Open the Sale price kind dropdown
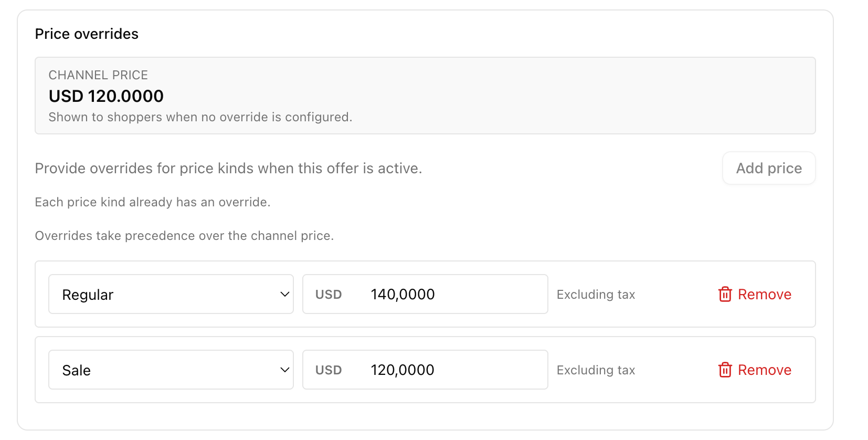Screen dimensions: 868x440 pos(171,370)
